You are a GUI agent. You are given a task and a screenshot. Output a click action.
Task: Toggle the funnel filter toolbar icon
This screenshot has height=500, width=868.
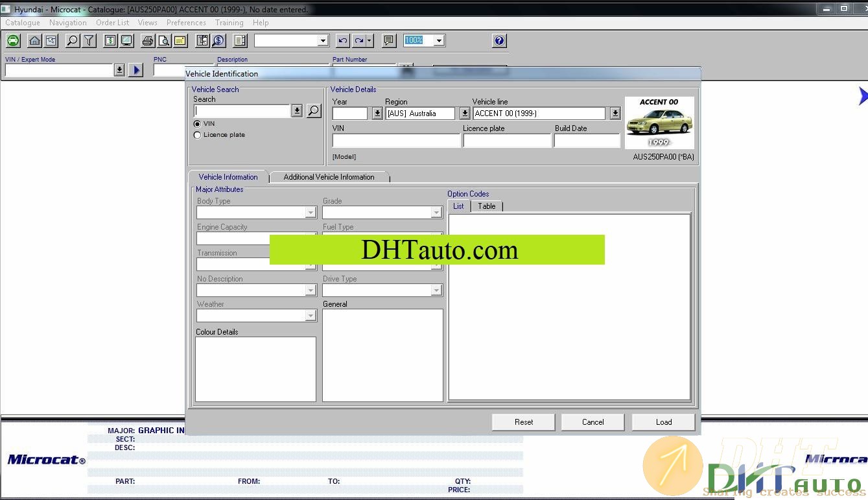click(x=89, y=40)
